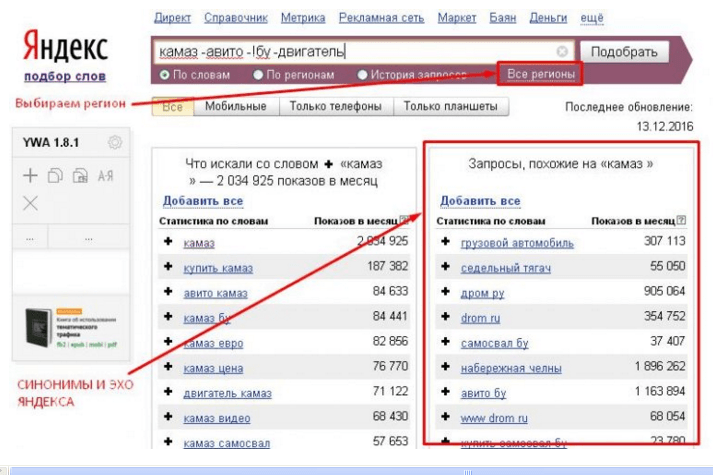Screen dimensions: 713x475
Task: Add 'камаз самосвал' with its plus icon
Action: (168, 441)
